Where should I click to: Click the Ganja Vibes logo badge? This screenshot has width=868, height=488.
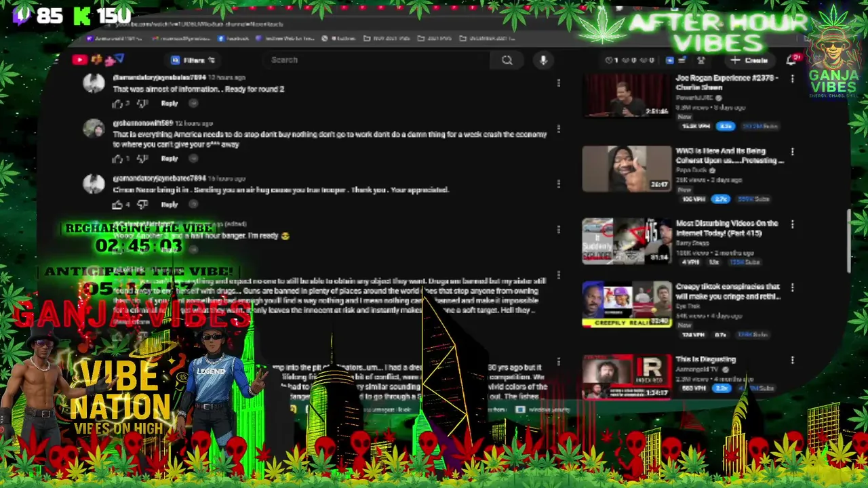(x=832, y=61)
